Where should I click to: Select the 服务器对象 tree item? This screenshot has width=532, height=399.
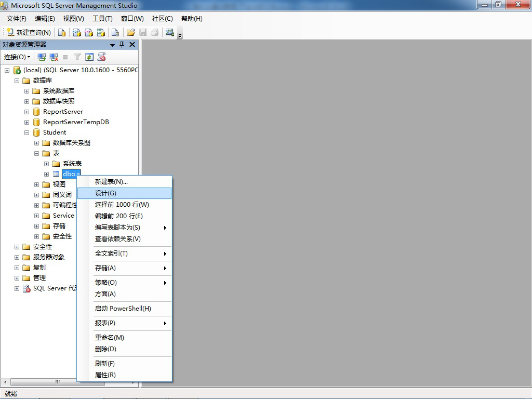[48, 257]
